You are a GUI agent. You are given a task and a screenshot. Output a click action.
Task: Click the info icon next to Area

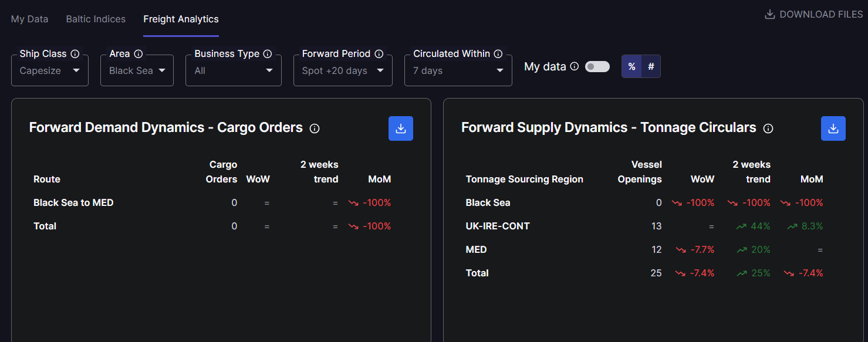pyautogui.click(x=139, y=54)
